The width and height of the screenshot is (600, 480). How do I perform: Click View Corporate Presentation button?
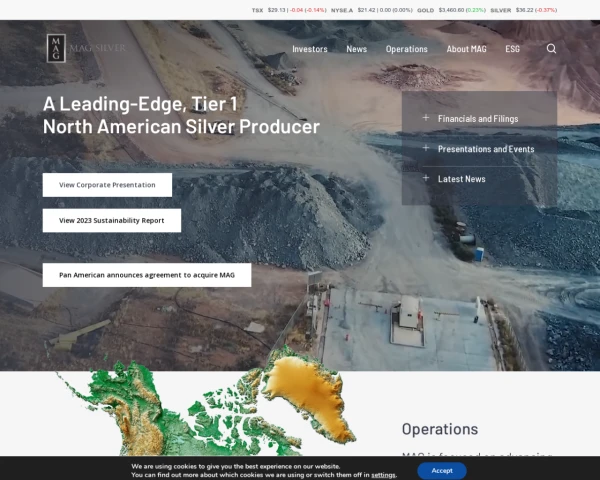coord(107,185)
